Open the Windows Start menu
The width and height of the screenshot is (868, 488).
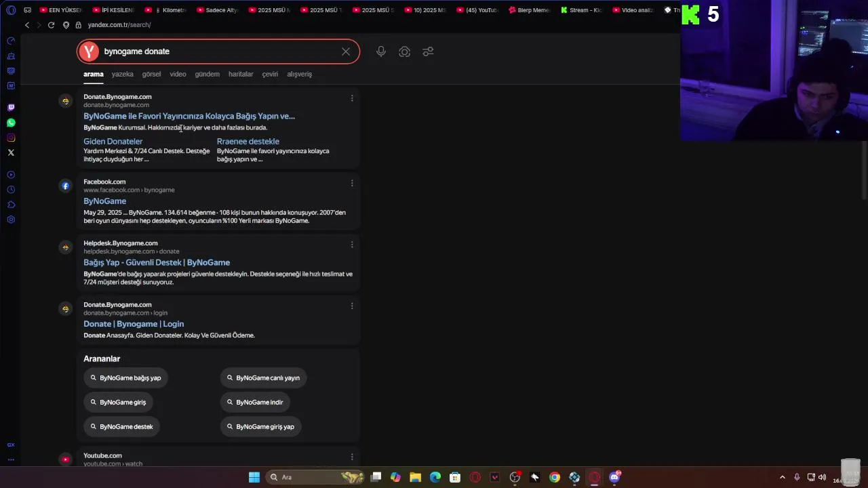coord(254,477)
